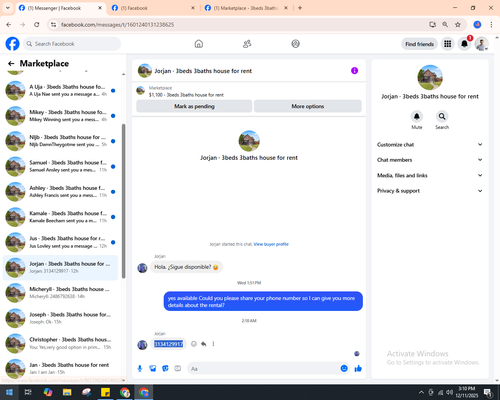Open Ashley conversation
The image size is (500, 400).
click(x=60, y=192)
